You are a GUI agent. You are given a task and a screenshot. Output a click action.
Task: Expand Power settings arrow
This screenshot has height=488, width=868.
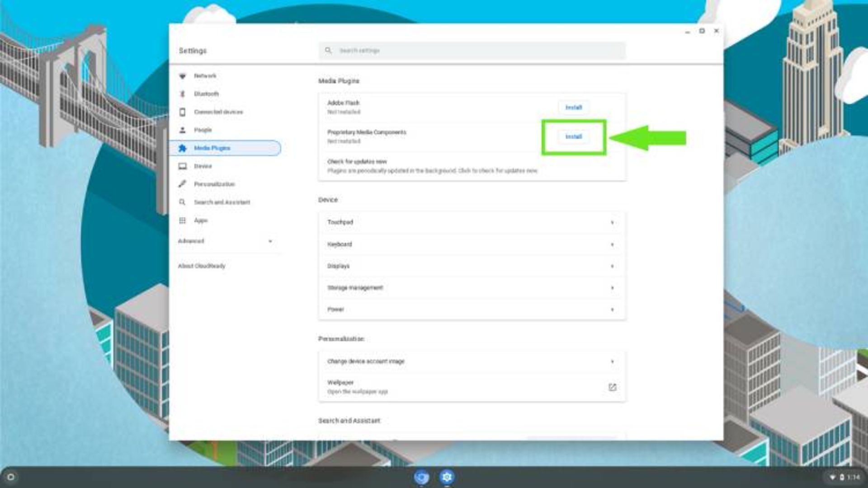pyautogui.click(x=612, y=310)
